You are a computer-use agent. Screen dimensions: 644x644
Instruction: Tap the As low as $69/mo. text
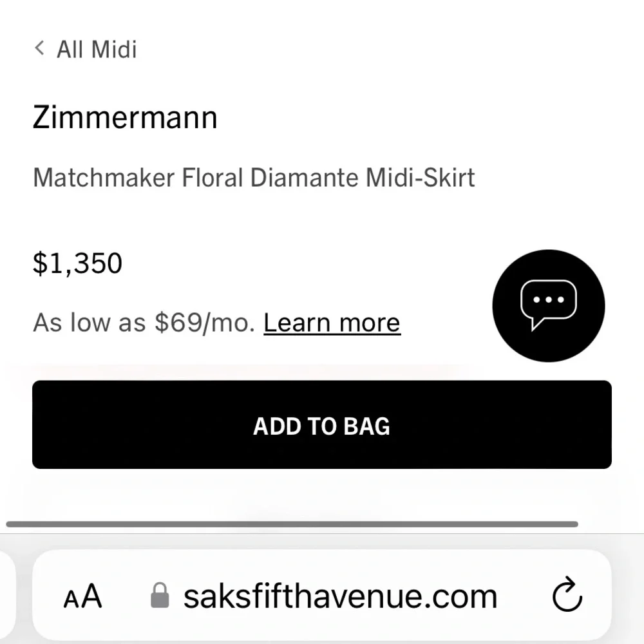coord(144,323)
